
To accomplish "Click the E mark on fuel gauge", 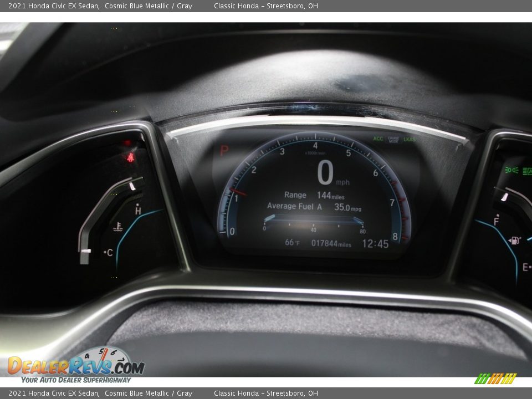I will 526,267.
